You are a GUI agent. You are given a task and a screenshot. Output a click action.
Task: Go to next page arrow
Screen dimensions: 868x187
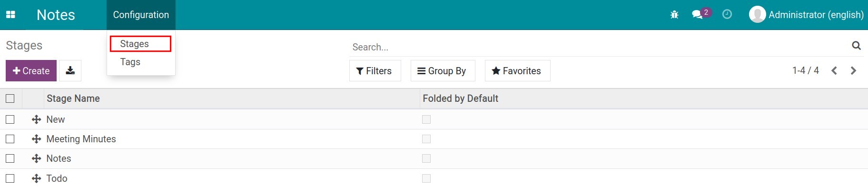point(853,70)
